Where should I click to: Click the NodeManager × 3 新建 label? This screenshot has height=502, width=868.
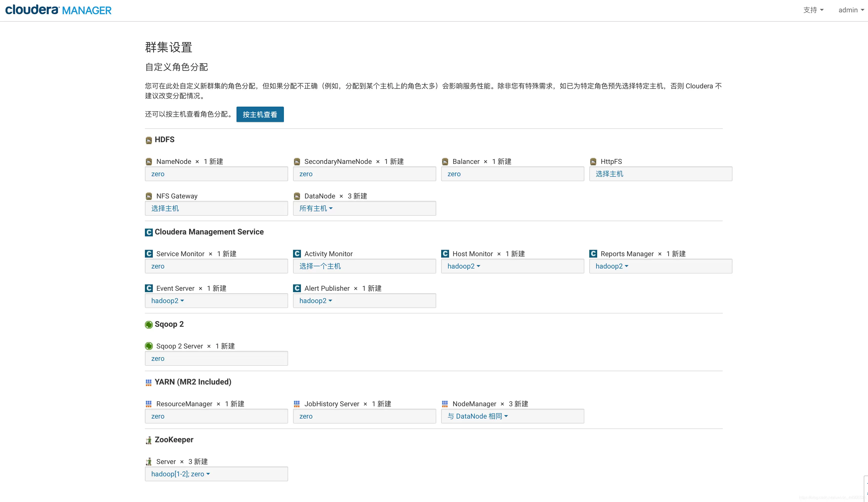[x=490, y=404]
